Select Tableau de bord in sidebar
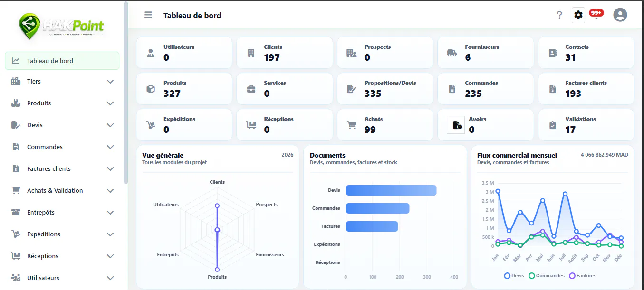 pos(62,61)
